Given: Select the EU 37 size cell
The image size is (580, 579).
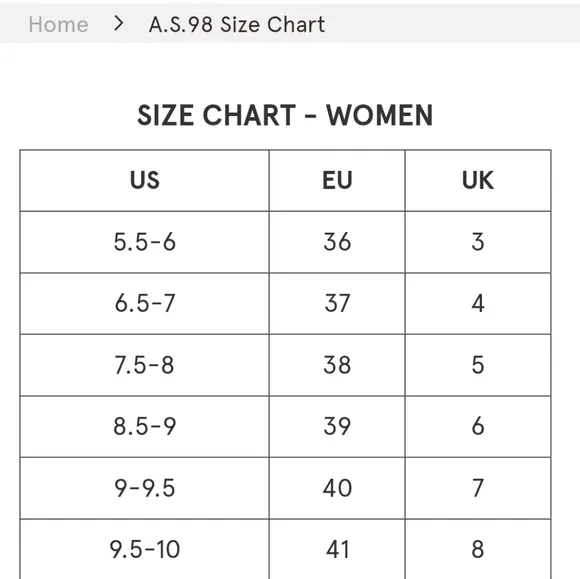Looking at the screenshot, I should pyautogui.click(x=337, y=303).
